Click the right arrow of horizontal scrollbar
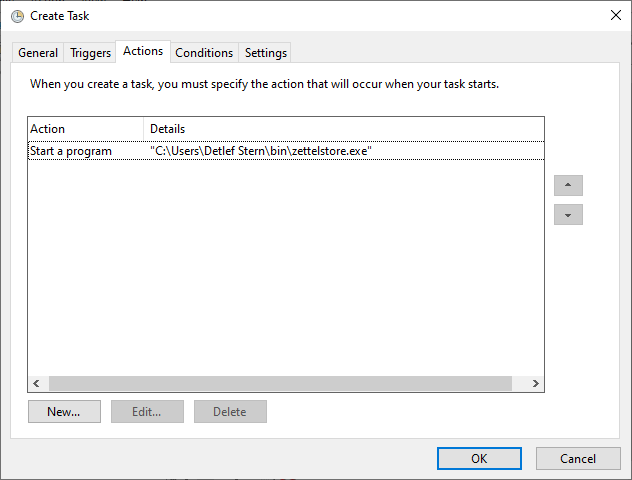This screenshot has height=480, width=632. click(x=536, y=384)
